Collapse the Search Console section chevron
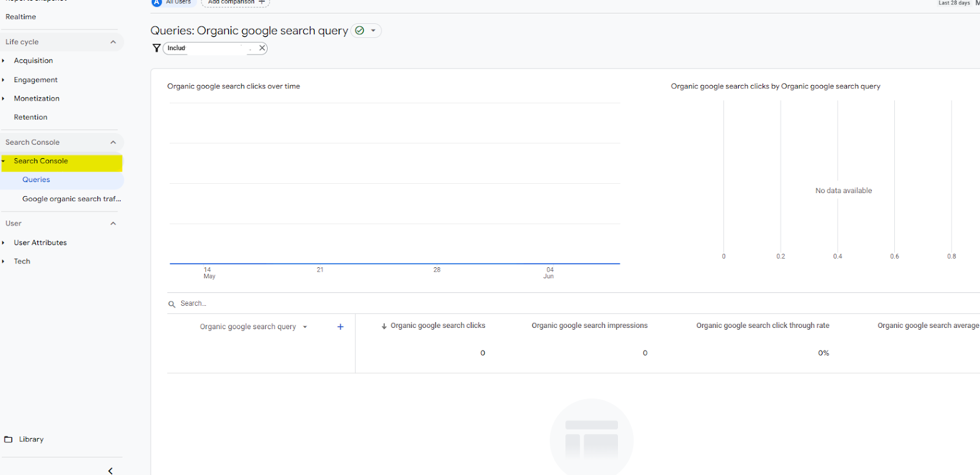This screenshot has height=475, width=980. pyautogui.click(x=113, y=142)
